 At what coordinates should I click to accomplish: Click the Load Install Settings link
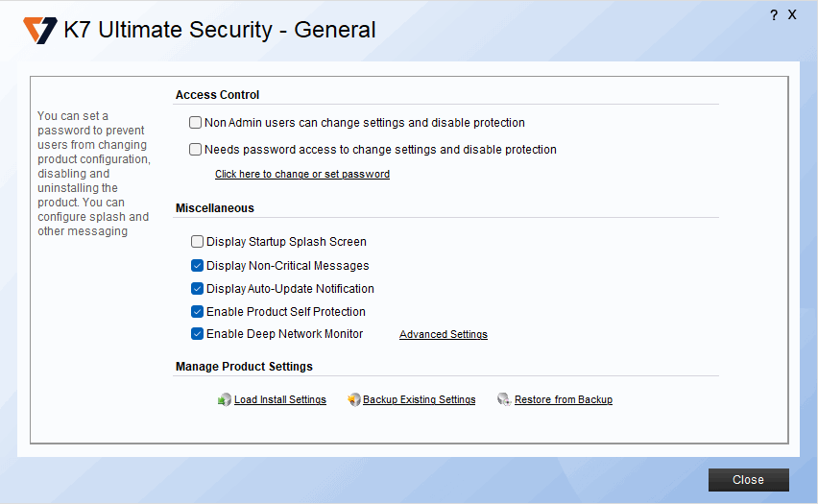[280, 400]
